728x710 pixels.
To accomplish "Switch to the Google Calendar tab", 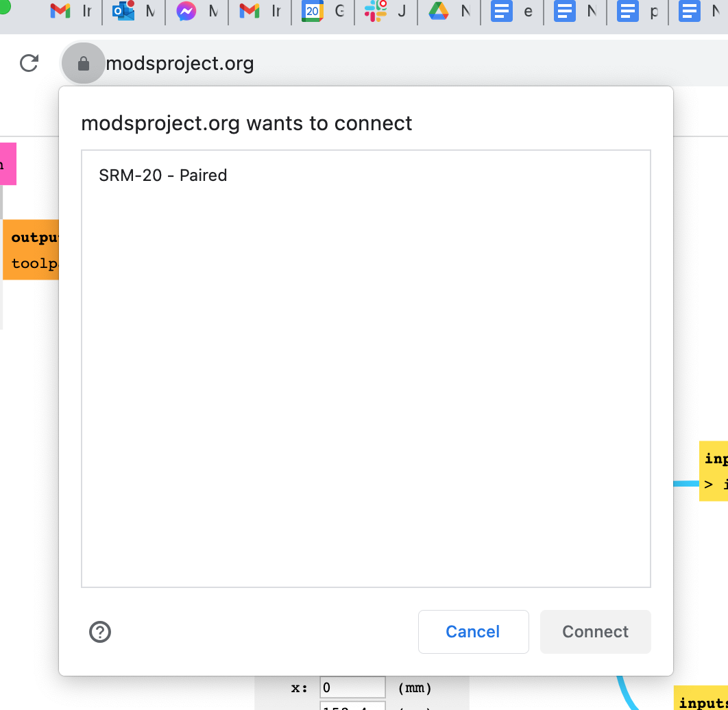I will (x=324, y=11).
